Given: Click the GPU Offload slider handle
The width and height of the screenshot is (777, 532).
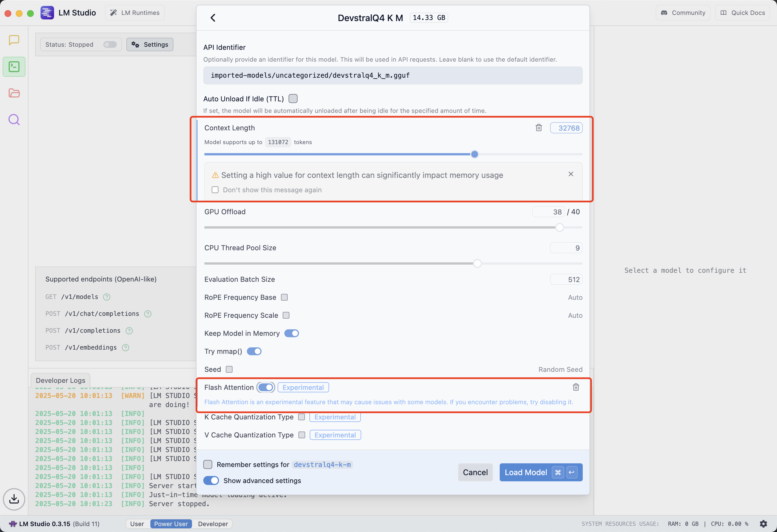Looking at the screenshot, I should coord(559,227).
